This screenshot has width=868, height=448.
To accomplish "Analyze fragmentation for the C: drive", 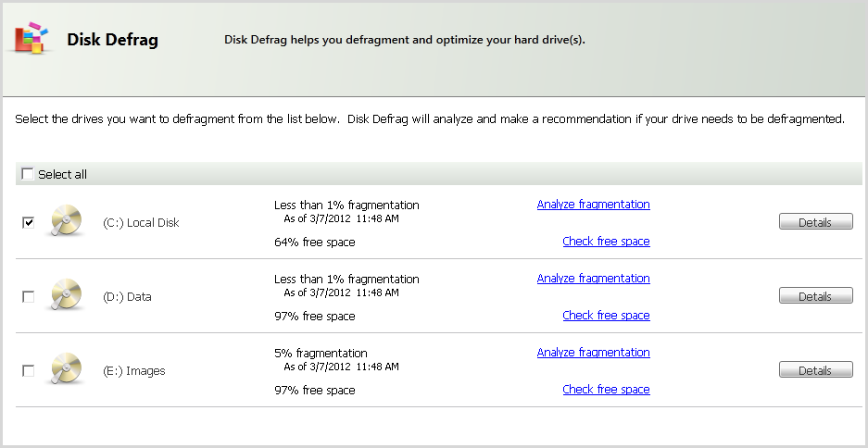I will (594, 204).
